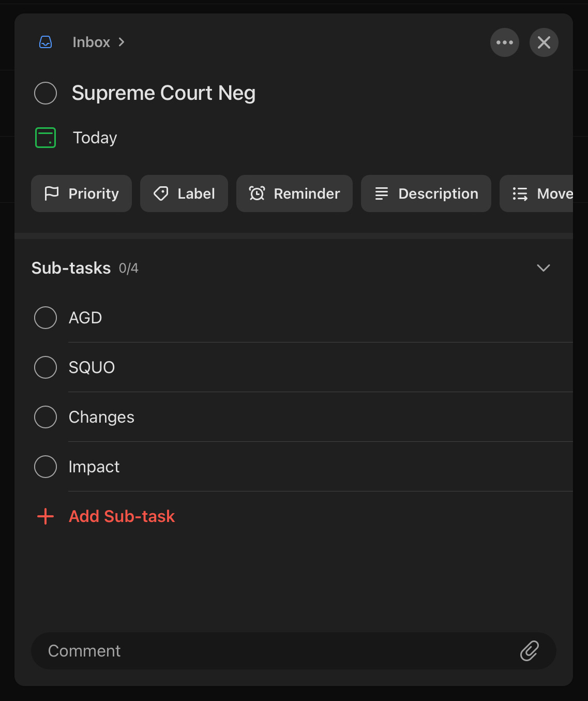Image resolution: width=588 pixels, height=701 pixels.
Task: Open the Priority flag selector
Action: 81,193
